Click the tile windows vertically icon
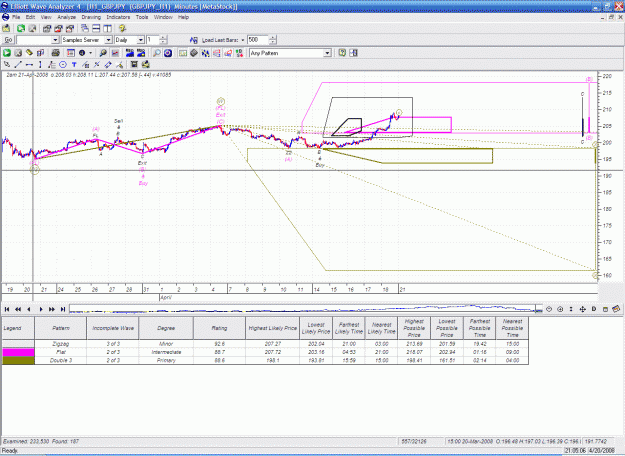This screenshot has width=625, height=456. [107, 28]
